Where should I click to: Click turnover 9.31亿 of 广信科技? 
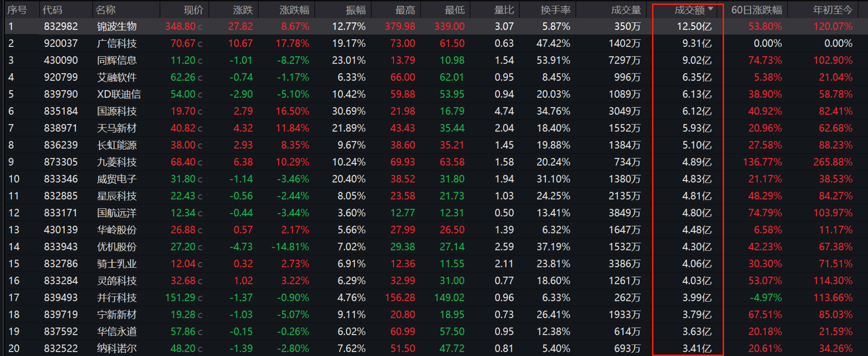(697, 43)
